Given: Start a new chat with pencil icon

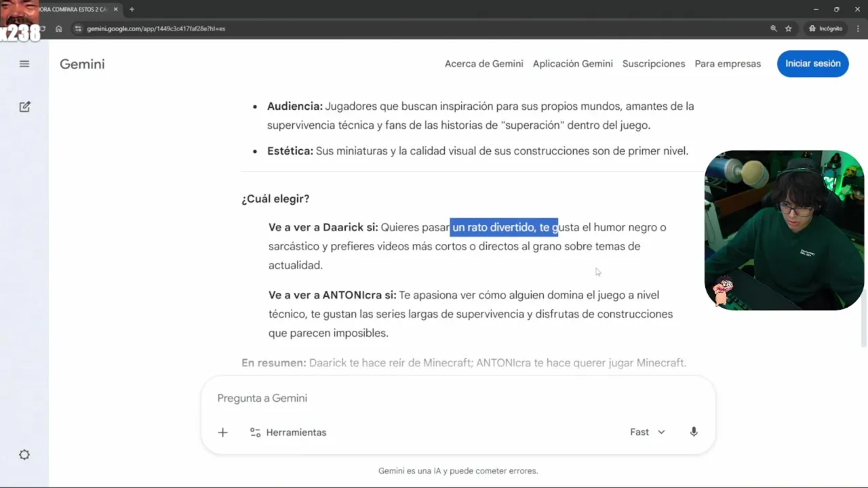Looking at the screenshot, I should [x=24, y=106].
